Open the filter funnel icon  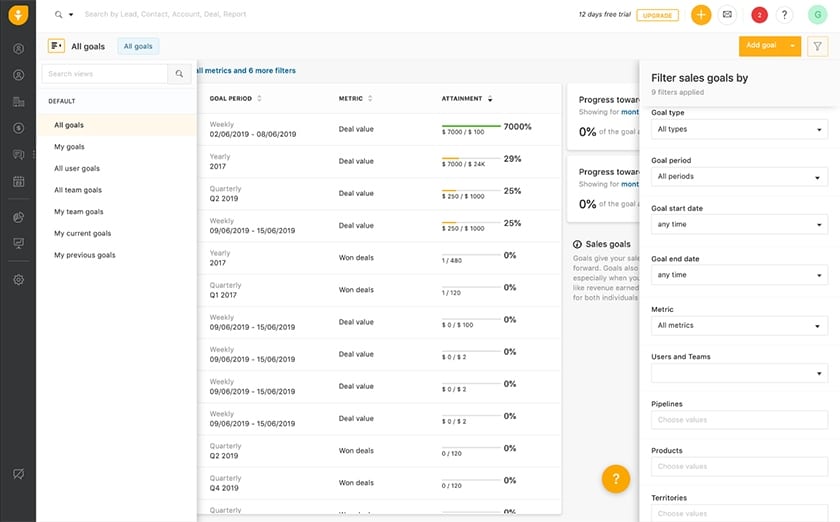pos(817,47)
